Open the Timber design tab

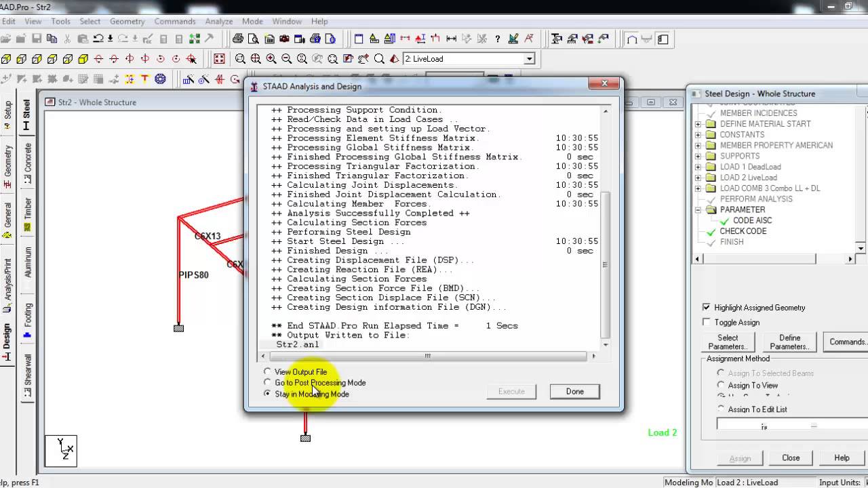(27, 214)
